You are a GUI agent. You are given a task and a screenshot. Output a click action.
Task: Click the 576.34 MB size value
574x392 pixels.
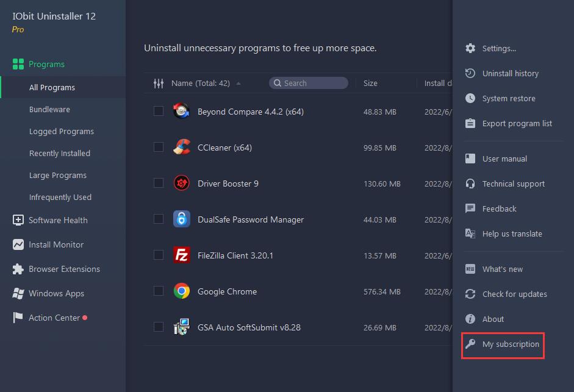click(x=382, y=291)
